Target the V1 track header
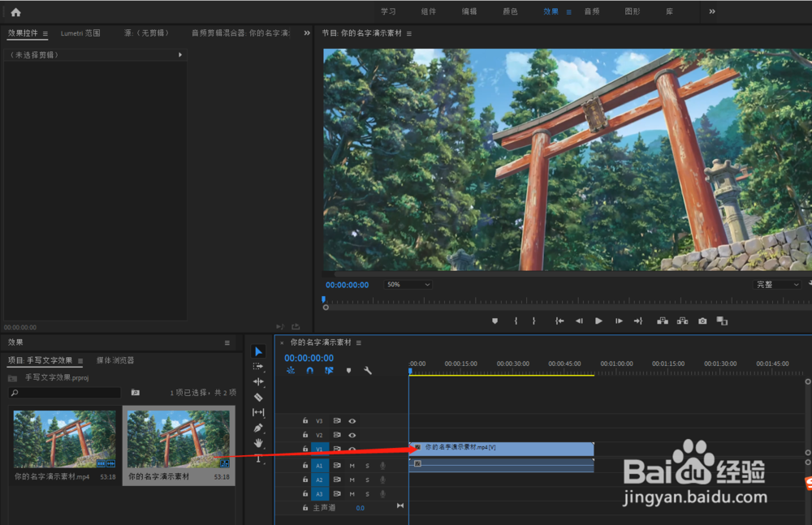The height and width of the screenshot is (525, 812). click(319, 450)
